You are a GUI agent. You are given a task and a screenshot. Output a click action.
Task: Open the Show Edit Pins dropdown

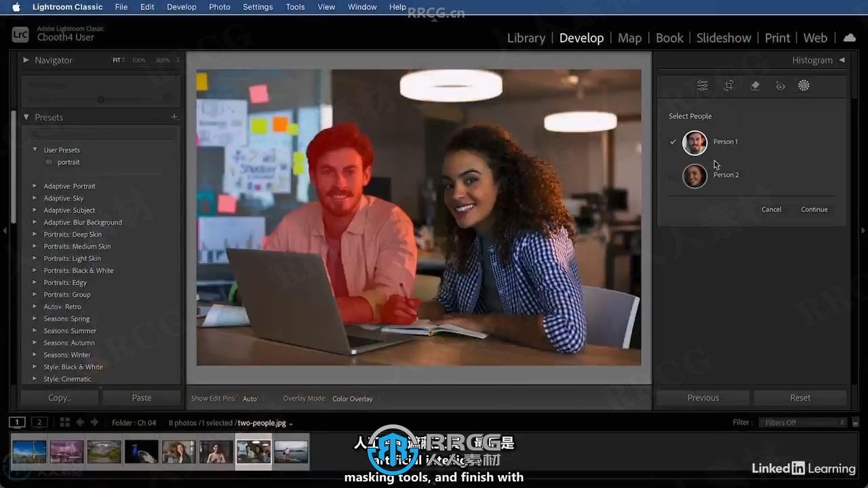point(252,399)
